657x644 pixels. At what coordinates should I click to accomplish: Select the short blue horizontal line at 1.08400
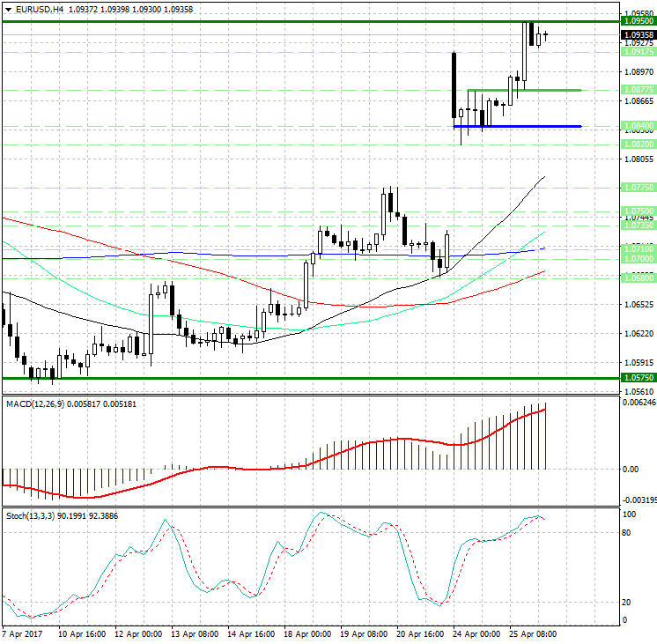518,126
